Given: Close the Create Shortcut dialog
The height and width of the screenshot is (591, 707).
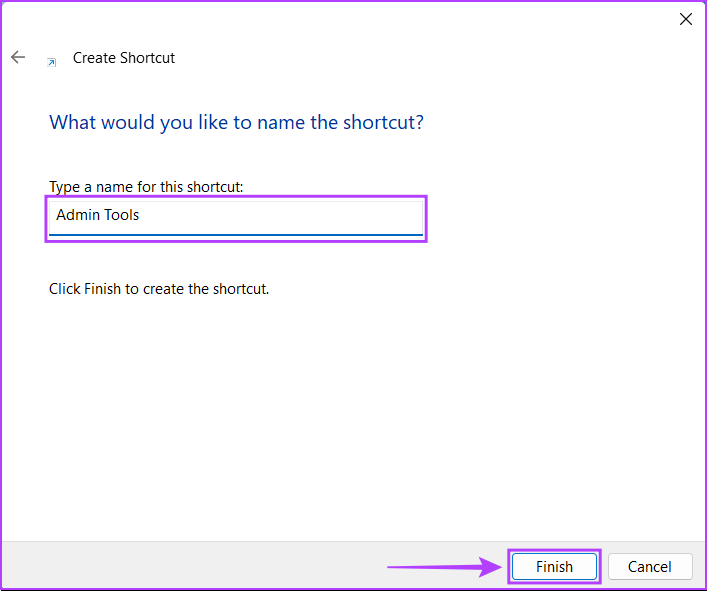Looking at the screenshot, I should pos(686,19).
